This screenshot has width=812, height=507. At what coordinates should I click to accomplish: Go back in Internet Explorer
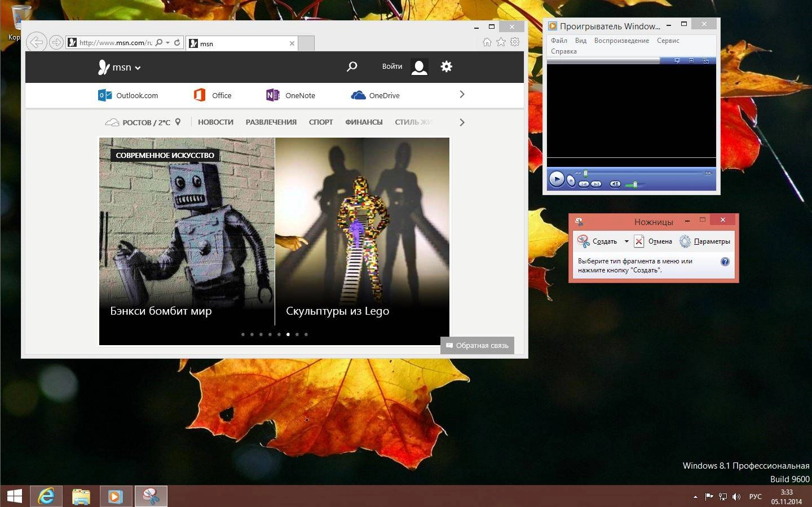36,42
